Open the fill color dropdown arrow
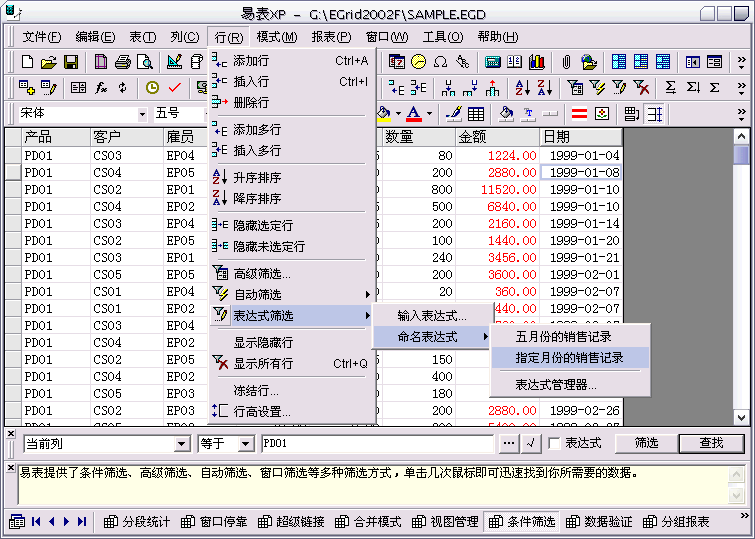The width and height of the screenshot is (755, 539). pyautogui.click(x=398, y=114)
